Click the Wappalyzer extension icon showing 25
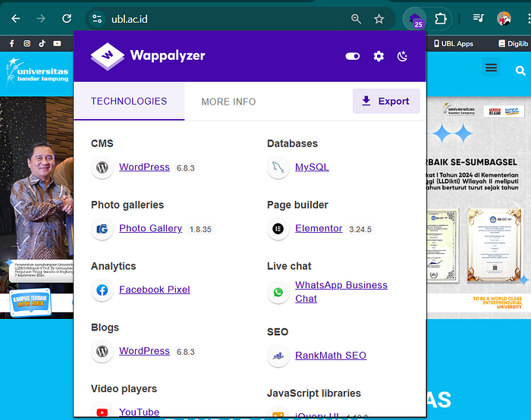Screen dimensions: 531x420 pos(415,19)
